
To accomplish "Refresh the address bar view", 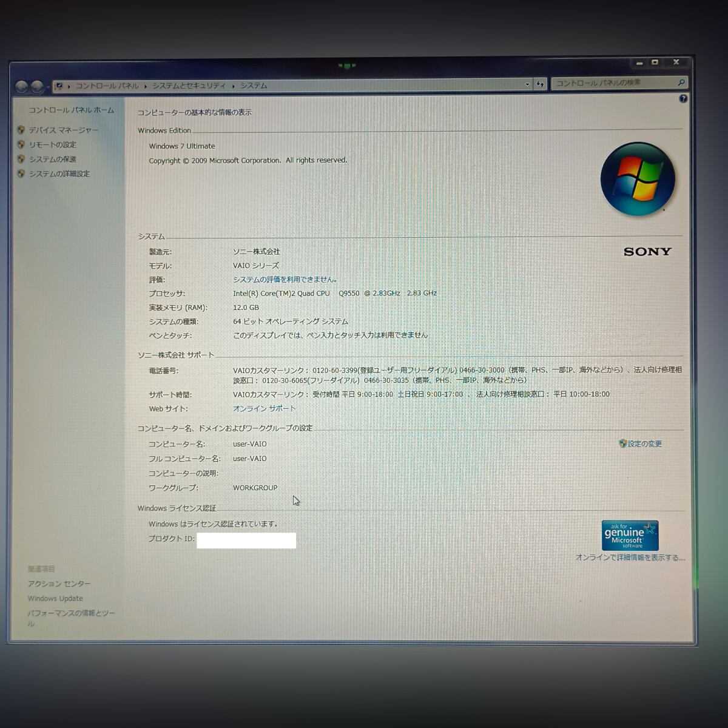I will (540, 84).
